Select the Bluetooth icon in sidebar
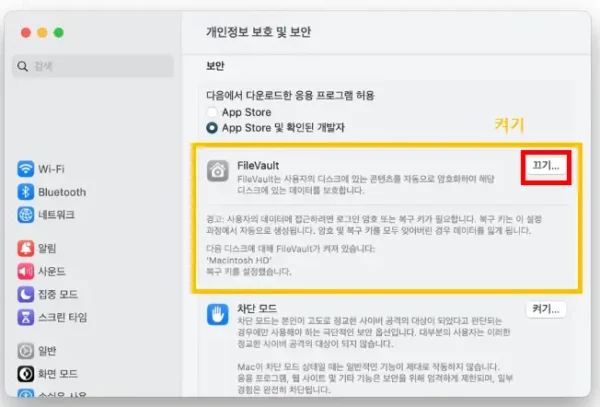The image size is (600, 407). click(x=26, y=192)
